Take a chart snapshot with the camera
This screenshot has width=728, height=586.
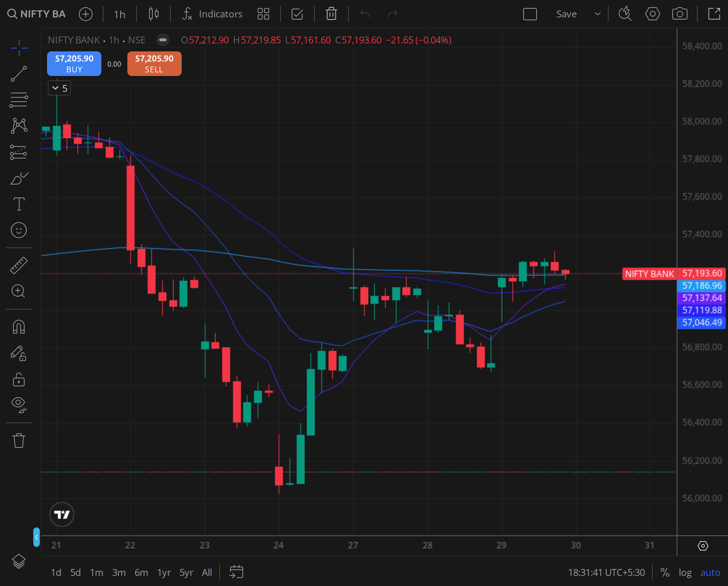tap(680, 14)
